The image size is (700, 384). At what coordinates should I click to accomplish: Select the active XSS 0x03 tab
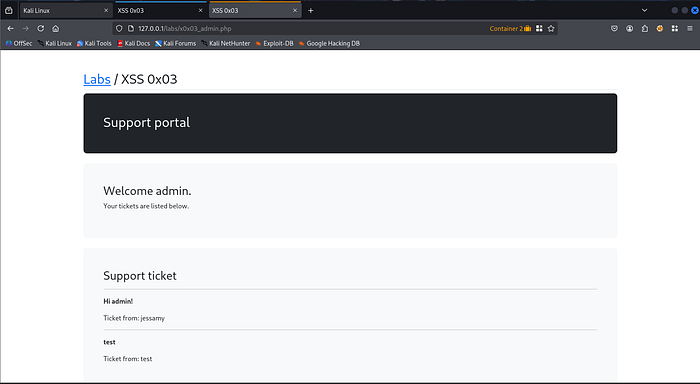click(x=255, y=10)
